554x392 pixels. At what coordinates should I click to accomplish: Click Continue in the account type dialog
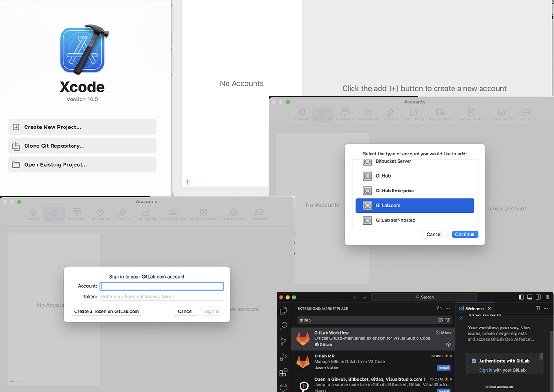pyautogui.click(x=464, y=234)
